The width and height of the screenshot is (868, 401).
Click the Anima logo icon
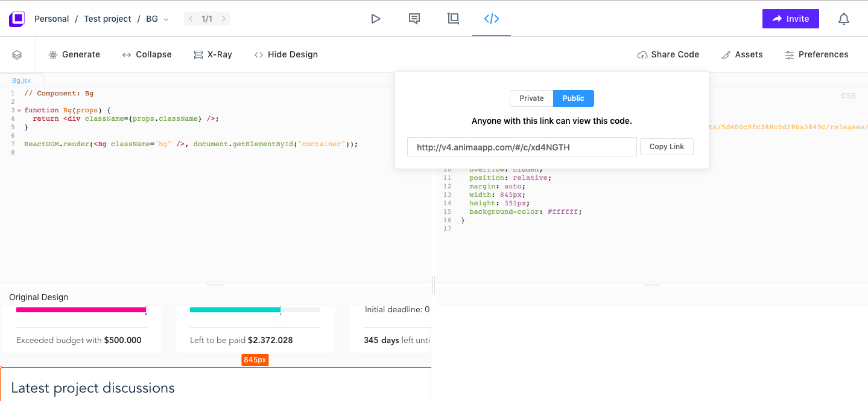click(16, 19)
